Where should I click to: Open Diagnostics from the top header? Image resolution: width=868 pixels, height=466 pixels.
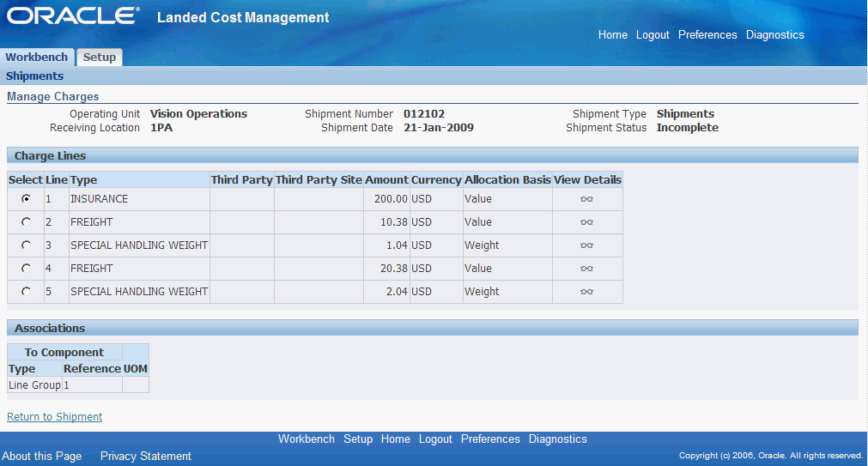tap(775, 35)
